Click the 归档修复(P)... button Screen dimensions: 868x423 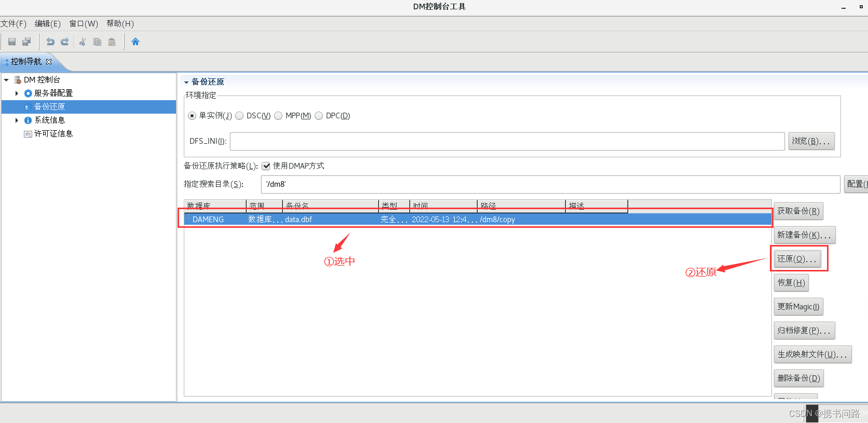805,331
